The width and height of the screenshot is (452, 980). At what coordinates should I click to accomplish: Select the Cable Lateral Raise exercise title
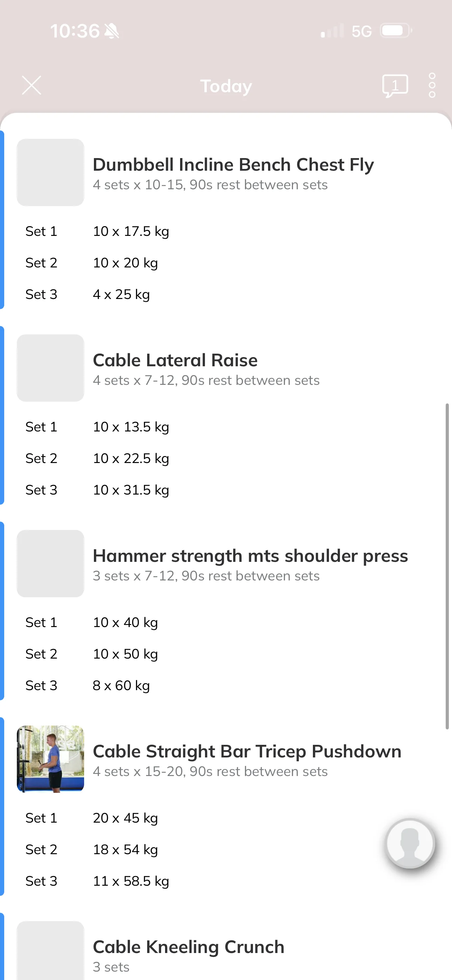[175, 360]
